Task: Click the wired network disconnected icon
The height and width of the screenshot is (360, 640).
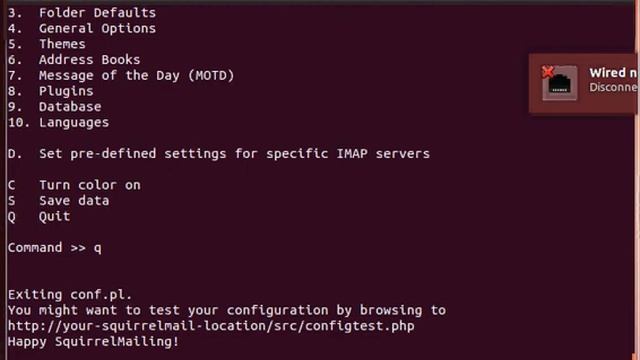Action: [x=559, y=83]
